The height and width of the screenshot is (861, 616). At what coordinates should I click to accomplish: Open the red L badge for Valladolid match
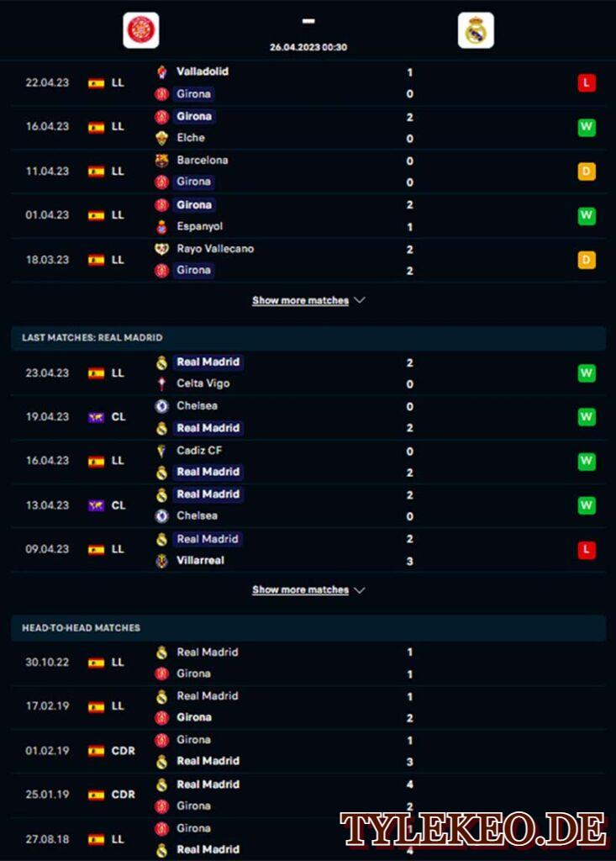(587, 83)
